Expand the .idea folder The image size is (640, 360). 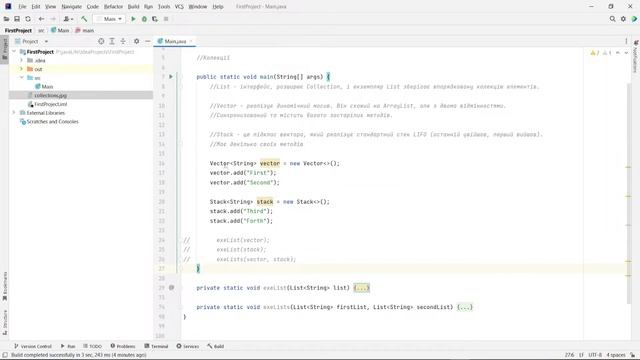point(22,60)
